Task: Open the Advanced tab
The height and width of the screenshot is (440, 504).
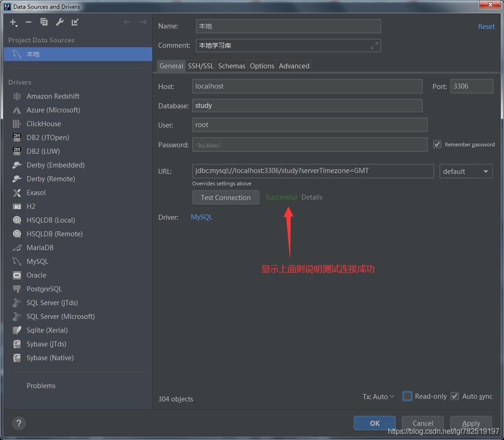Action: click(294, 66)
